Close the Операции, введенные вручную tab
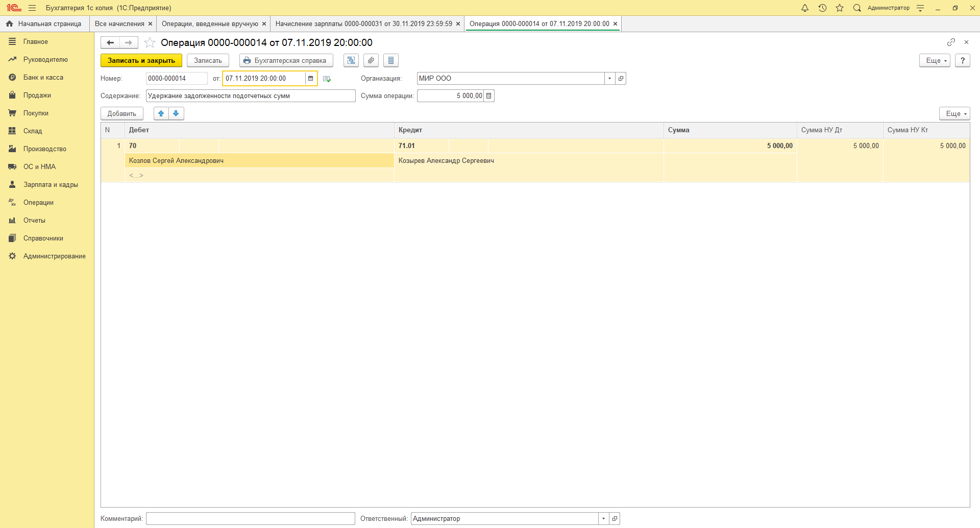This screenshot has width=980, height=528. pyautogui.click(x=264, y=23)
